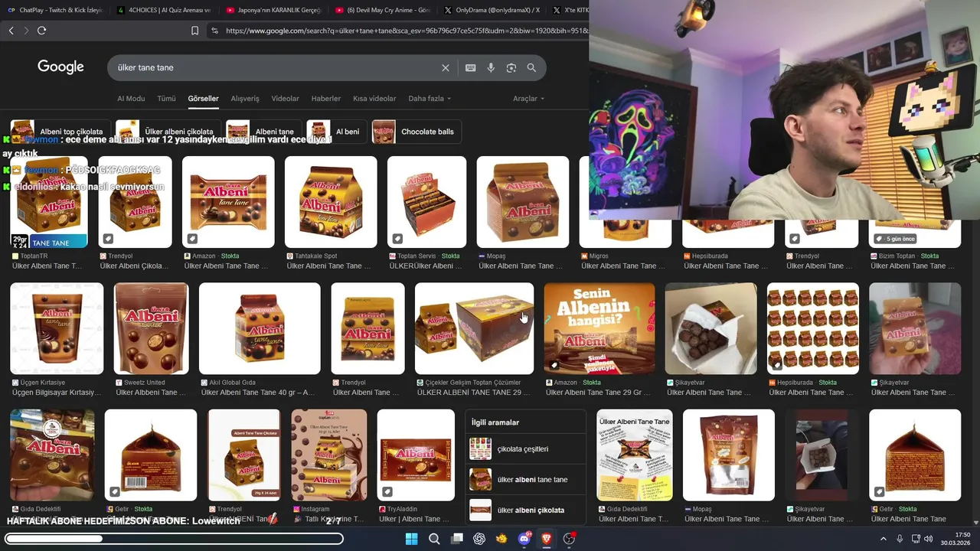This screenshot has width=980, height=551.
Task: Open the TryAladdin Albeni image
Action: 416,455
